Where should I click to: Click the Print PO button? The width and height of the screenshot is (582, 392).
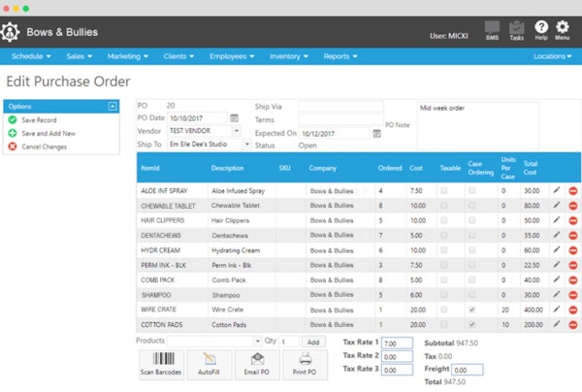tap(305, 365)
